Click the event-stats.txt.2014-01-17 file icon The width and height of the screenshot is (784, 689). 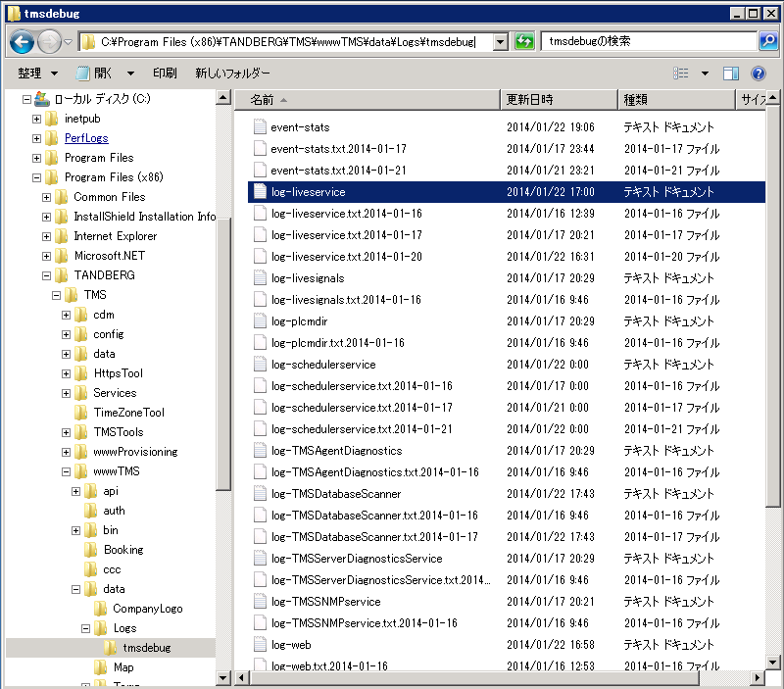[x=260, y=149]
